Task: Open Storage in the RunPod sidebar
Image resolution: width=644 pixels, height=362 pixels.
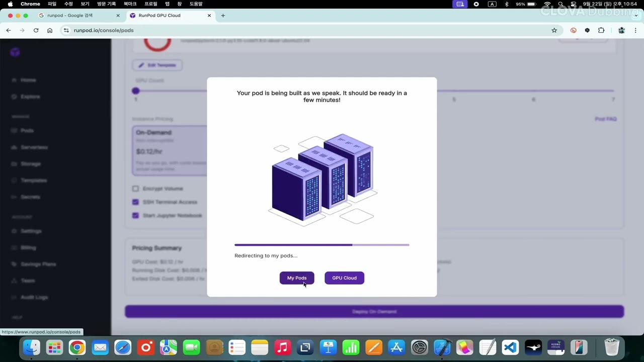Action: (31, 164)
